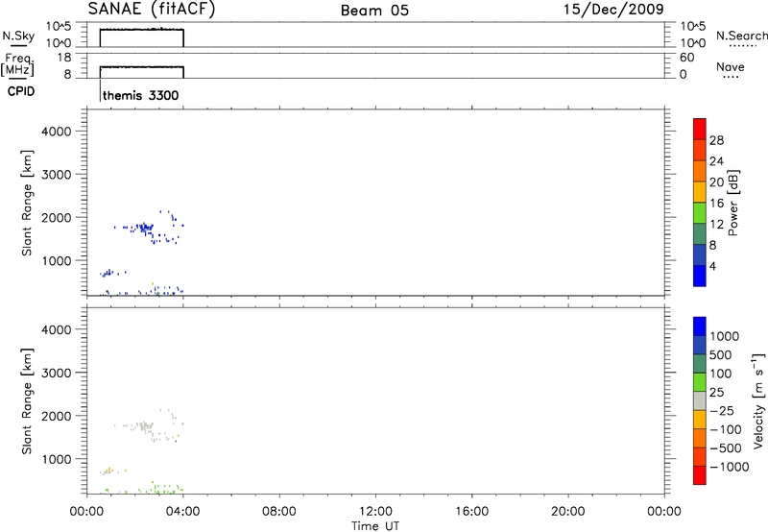Click the Beam 05 heading
The width and height of the screenshot is (768, 532).
pyautogui.click(x=374, y=11)
